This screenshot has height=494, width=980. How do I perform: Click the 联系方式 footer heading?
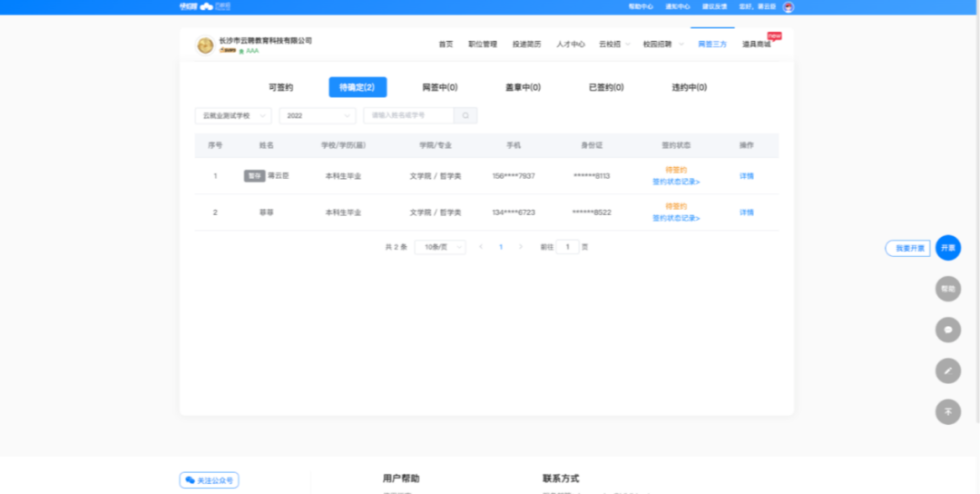pos(561,479)
